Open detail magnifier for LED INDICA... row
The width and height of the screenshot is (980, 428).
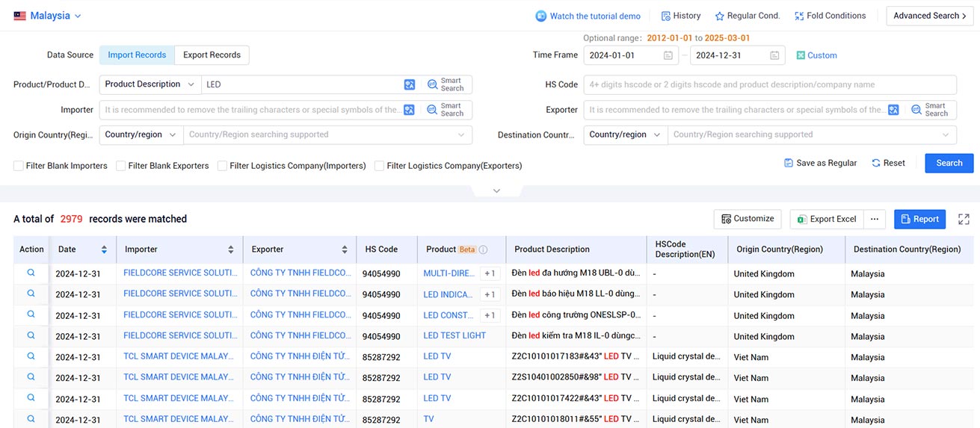click(31, 294)
